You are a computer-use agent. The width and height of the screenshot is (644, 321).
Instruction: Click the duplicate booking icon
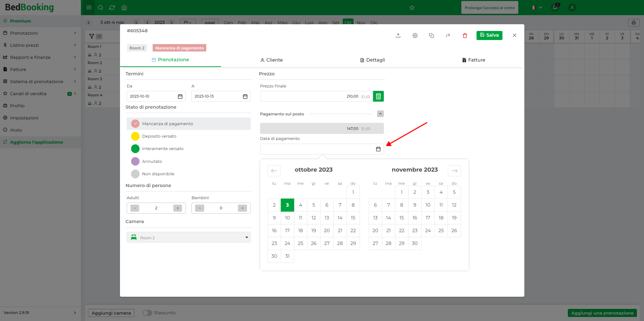[x=431, y=35]
